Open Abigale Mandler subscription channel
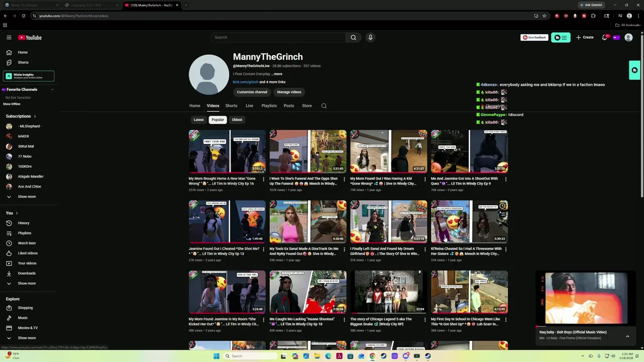Image resolution: width=644 pixels, height=362 pixels. coord(30,176)
